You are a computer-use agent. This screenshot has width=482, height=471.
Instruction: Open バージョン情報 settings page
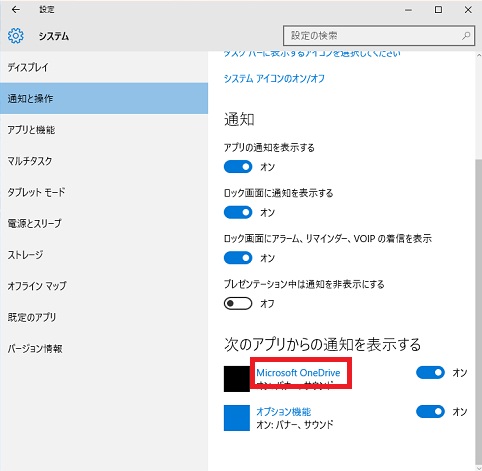pyautogui.click(x=104, y=349)
